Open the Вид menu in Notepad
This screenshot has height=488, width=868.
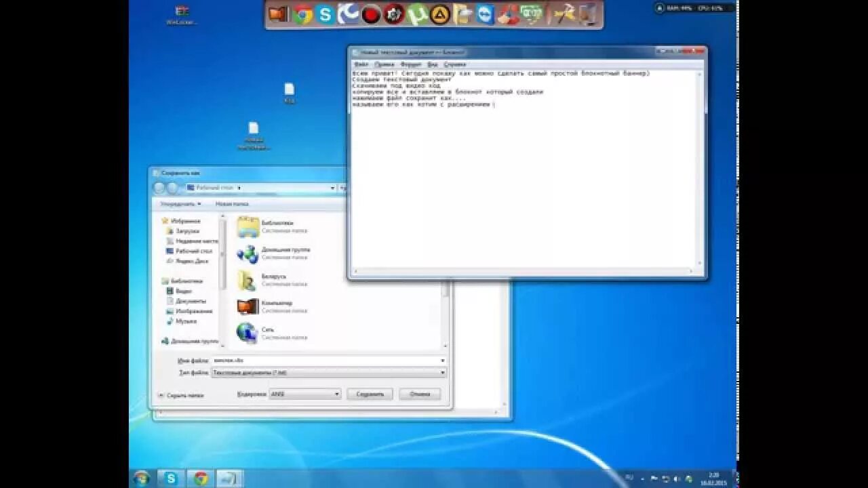coord(432,64)
